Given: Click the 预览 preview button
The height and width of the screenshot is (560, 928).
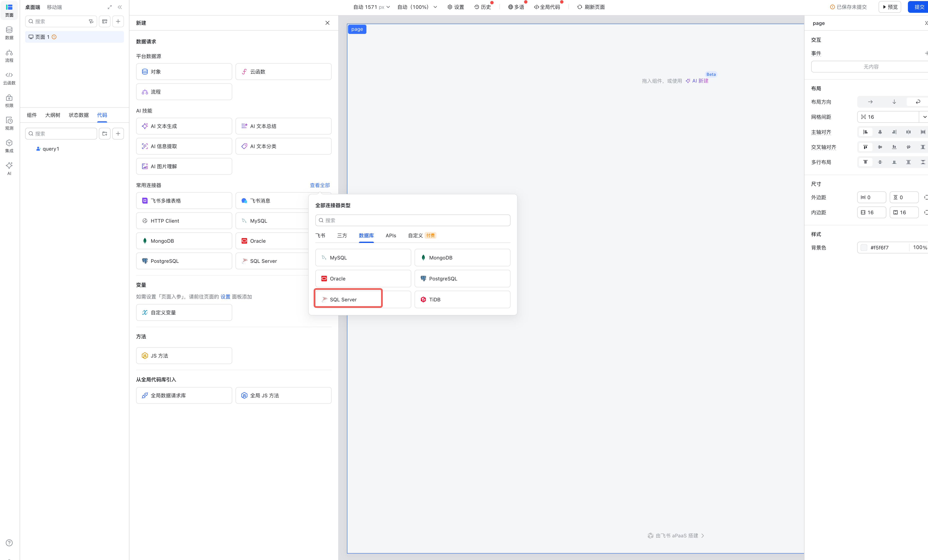Looking at the screenshot, I should coord(890,7).
